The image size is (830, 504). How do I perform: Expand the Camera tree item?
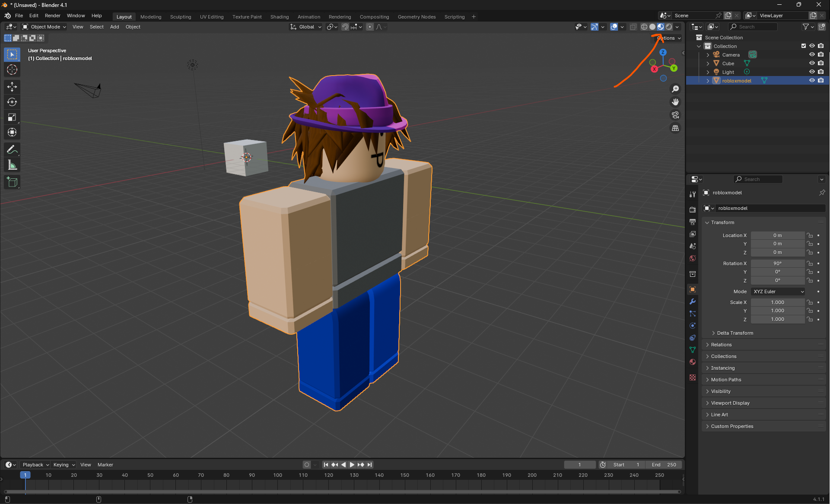click(708, 55)
